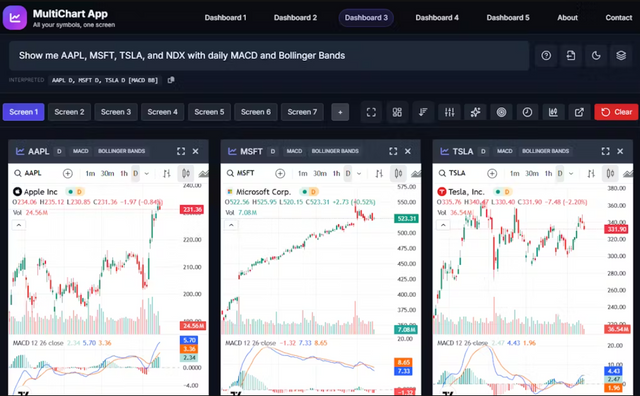Screen dimensions: 640x396
Task: Add compare symbol in AAPL chart
Action: coord(68,174)
